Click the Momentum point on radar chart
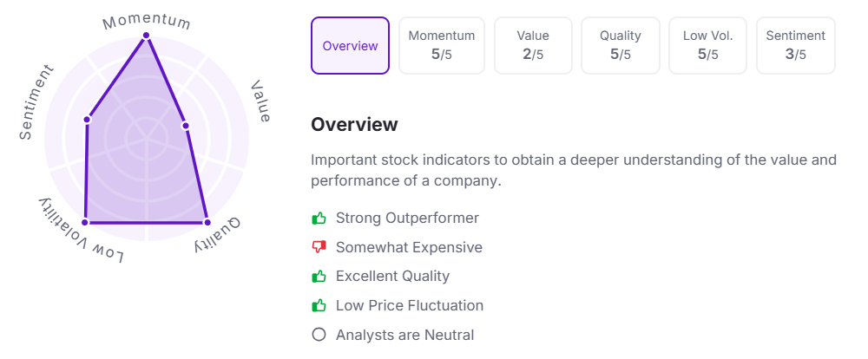 coord(146,36)
